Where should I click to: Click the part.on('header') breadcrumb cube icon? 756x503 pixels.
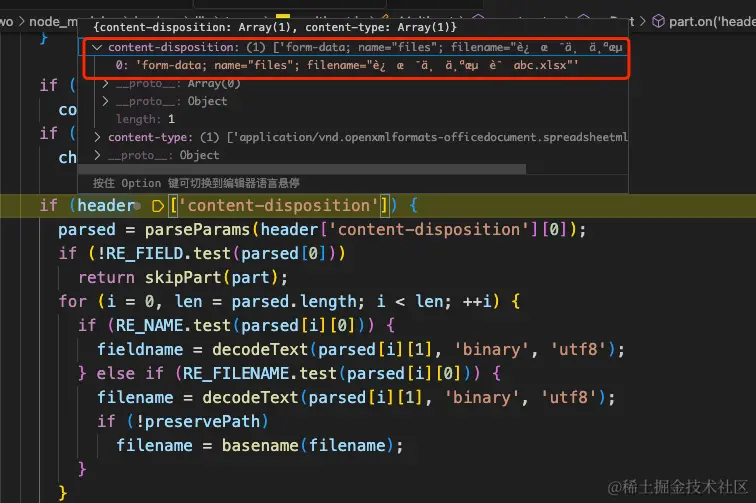pyautogui.click(x=658, y=21)
